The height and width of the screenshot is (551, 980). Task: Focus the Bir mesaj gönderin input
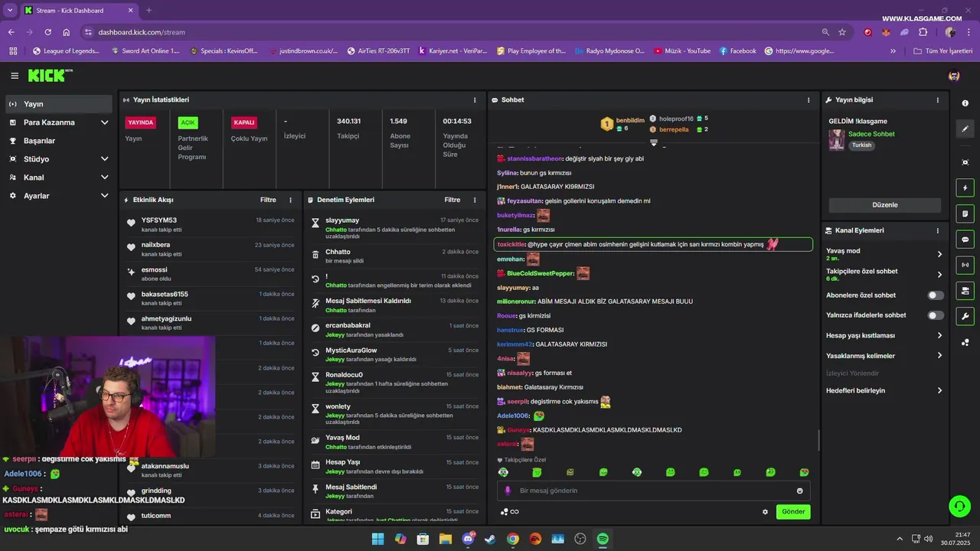[654, 491]
